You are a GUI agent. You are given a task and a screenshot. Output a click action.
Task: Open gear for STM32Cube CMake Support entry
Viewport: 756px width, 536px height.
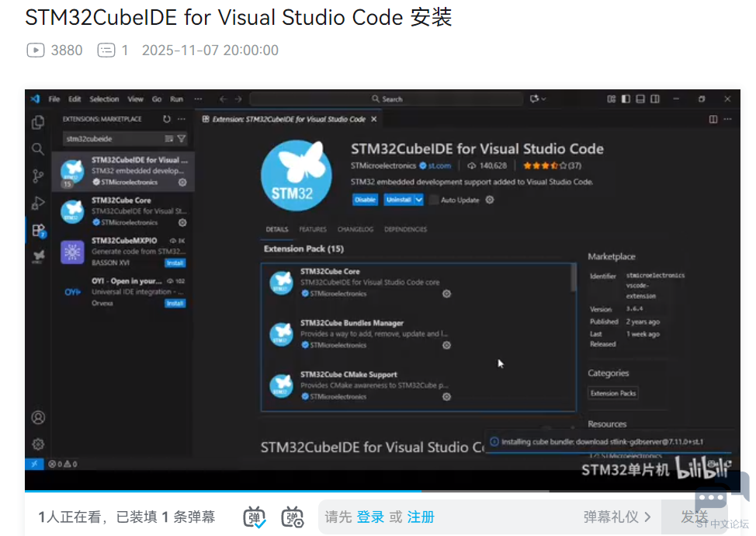[x=446, y=397]
